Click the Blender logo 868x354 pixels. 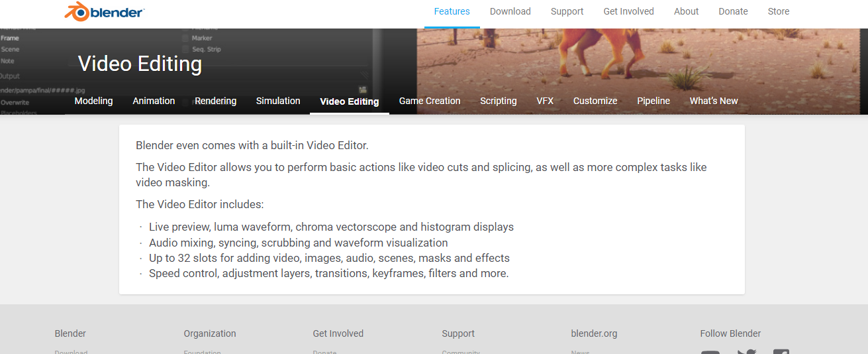tap(105, 11)
